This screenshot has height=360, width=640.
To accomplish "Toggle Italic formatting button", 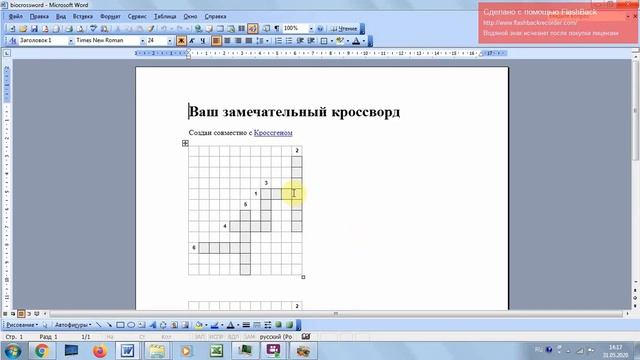I will (x=192, y=40).
